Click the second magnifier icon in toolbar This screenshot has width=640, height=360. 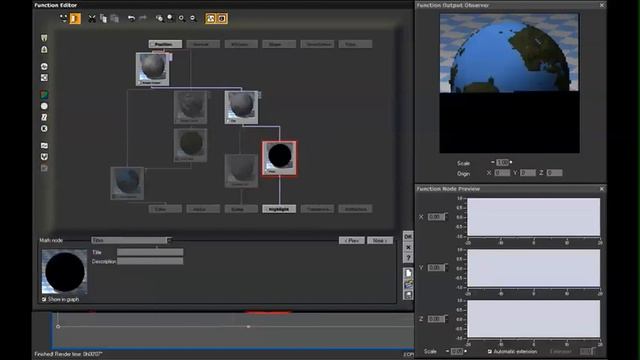[x=170, y=18]
